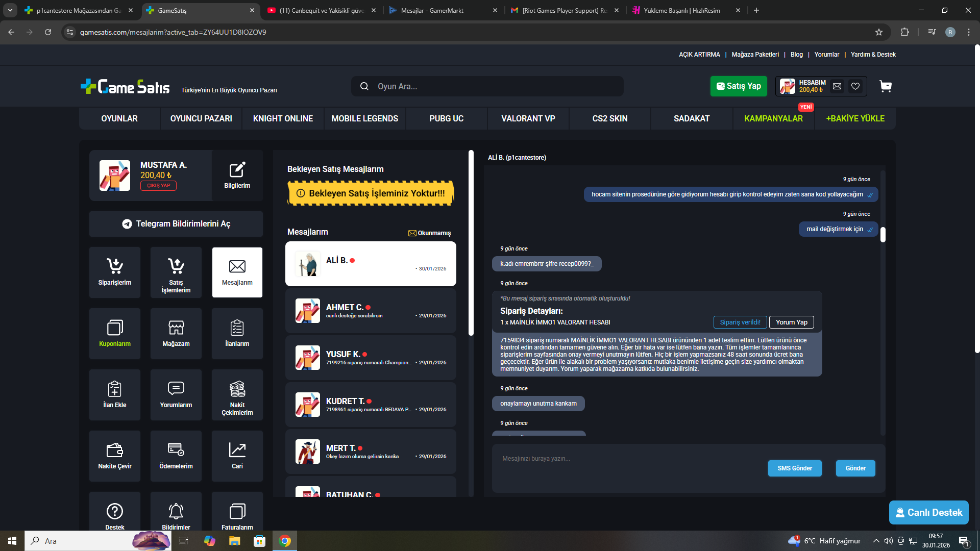
Task: Open Nakit Çekimlerim withdrawals tile
Action: point(237,394)
